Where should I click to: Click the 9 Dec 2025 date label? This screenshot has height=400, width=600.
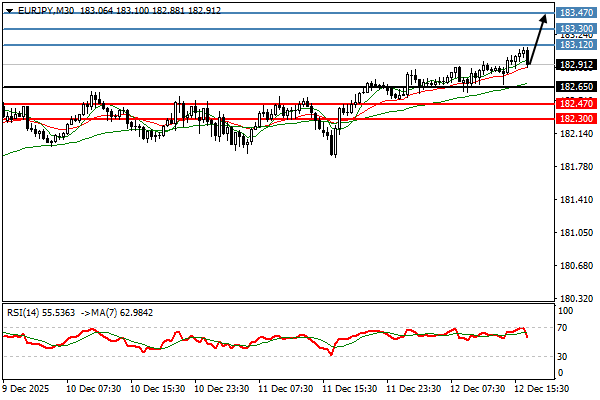pyautogui.click(x=26, y=387)
